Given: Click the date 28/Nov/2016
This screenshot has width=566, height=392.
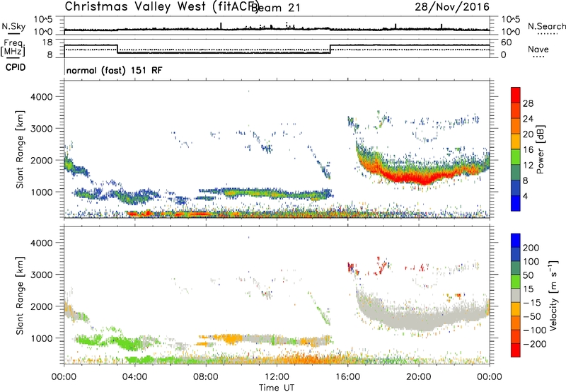Looking at the screenshot, I should pos(452,6).
